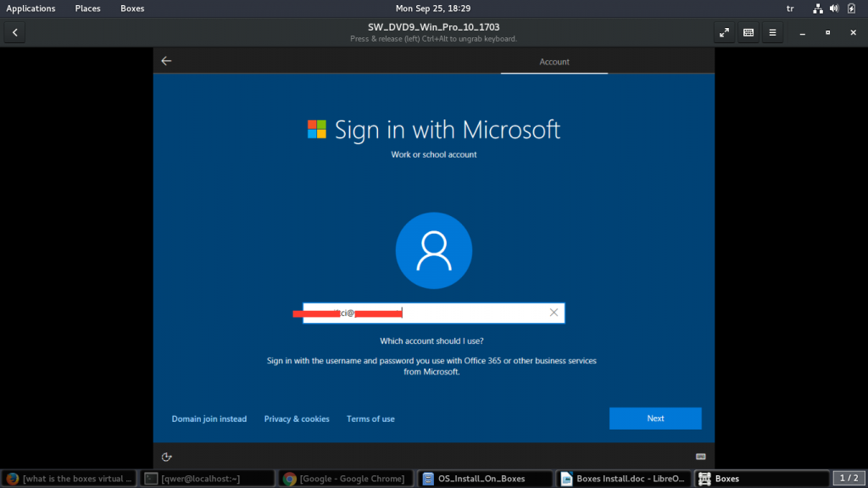Click the battery status icon
The image size is (868, 488).
852,8
